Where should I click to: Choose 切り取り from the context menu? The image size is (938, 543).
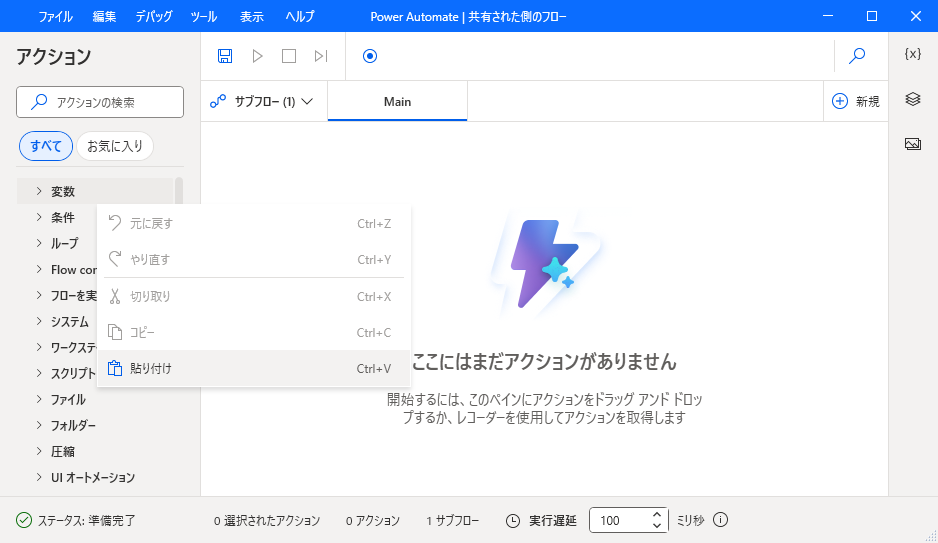click(254, 297)
